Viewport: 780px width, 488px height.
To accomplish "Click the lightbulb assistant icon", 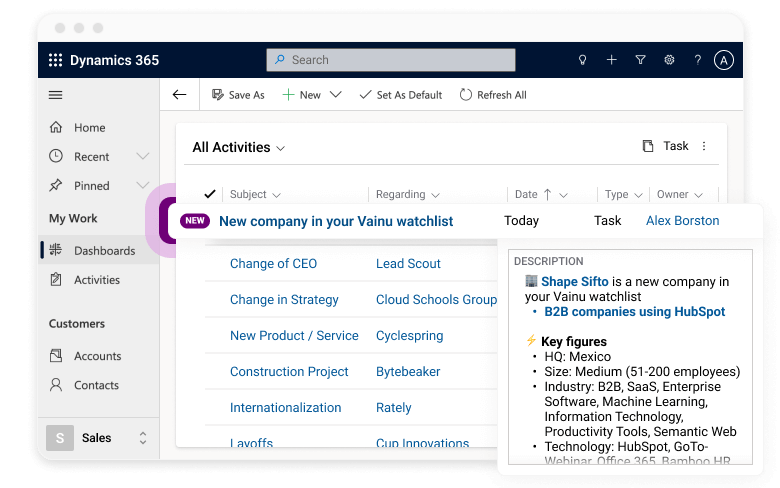I will pyautogui.click(x=583, y=60).
